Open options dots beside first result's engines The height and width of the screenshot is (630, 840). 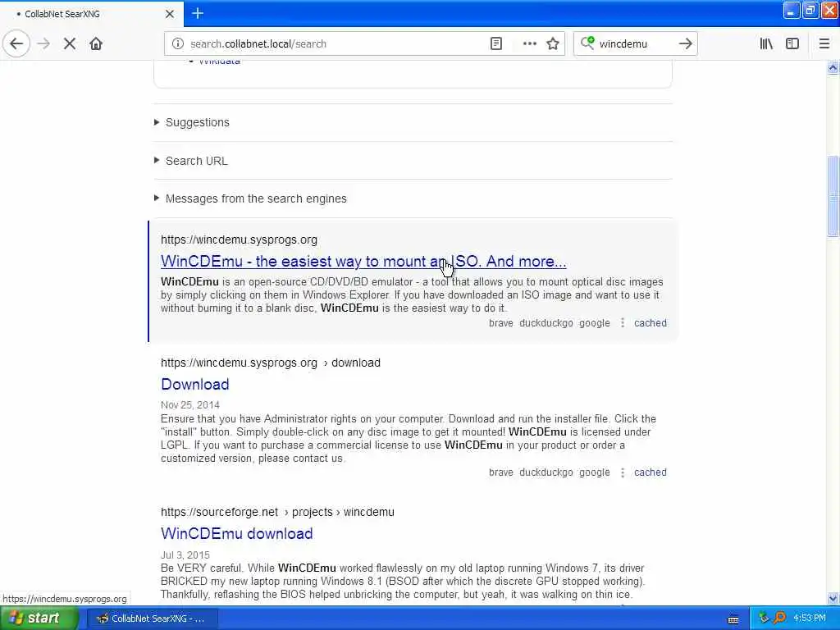tap(623, 322)
